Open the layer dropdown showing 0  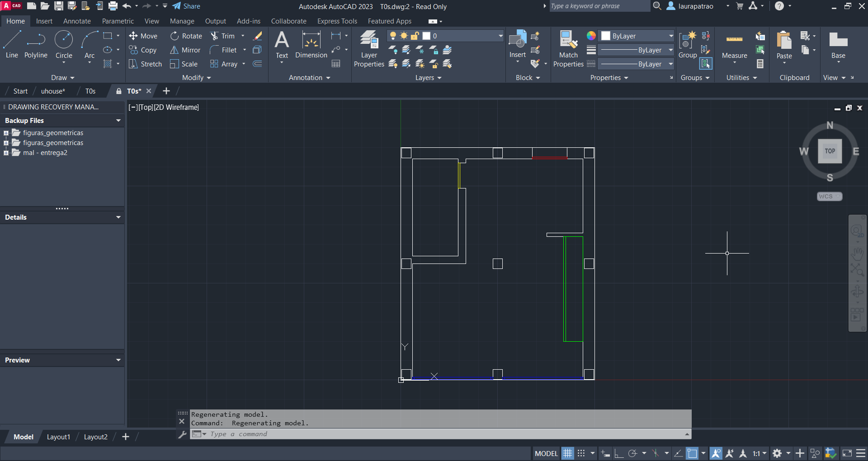[x=445, y=36]
